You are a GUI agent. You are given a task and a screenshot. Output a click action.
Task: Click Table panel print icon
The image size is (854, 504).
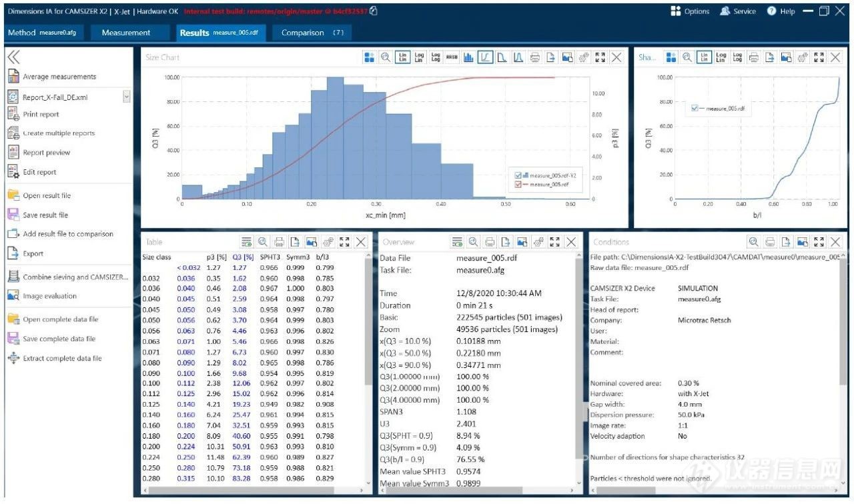[280, 242]
